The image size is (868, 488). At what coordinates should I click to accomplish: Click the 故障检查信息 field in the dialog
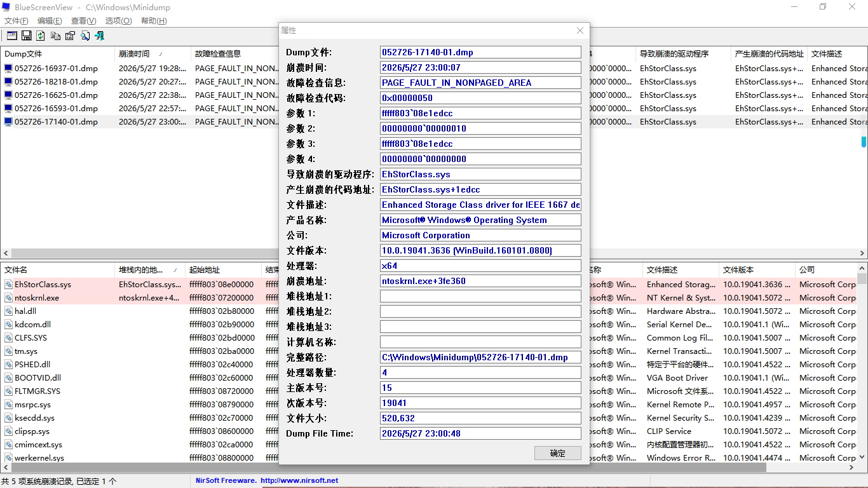480,83
